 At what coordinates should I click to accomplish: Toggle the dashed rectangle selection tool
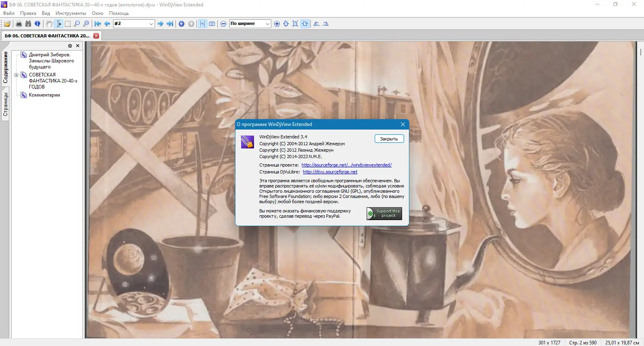pyautogui.click(x=68, y=24)
